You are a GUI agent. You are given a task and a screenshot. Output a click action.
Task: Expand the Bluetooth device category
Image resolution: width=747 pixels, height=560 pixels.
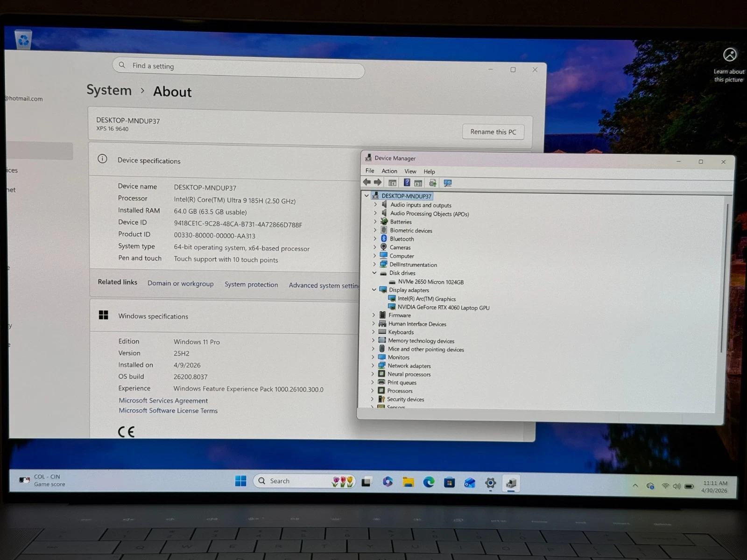point(374,238)
